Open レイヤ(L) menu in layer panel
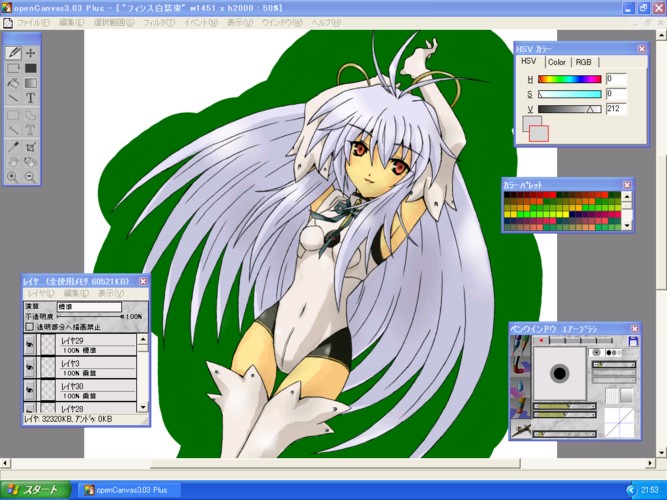Viewport: 667px width, 500px height. [x=41, y=293]
